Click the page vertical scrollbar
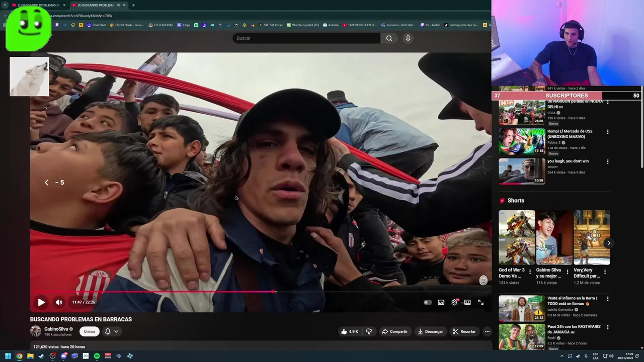Viewport: 644px width, 362px height. tap(641, 126)
